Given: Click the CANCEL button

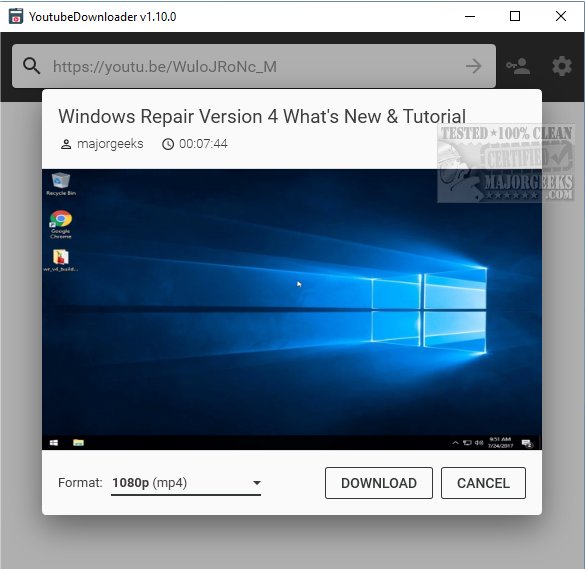Looking at the screenshot, I should (483, 483).
